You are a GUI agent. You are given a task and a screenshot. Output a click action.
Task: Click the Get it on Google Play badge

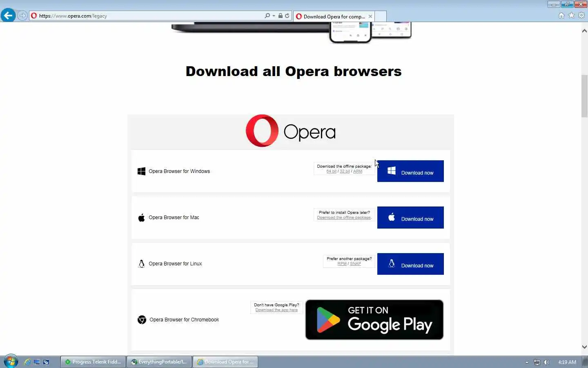click(374, 320)
